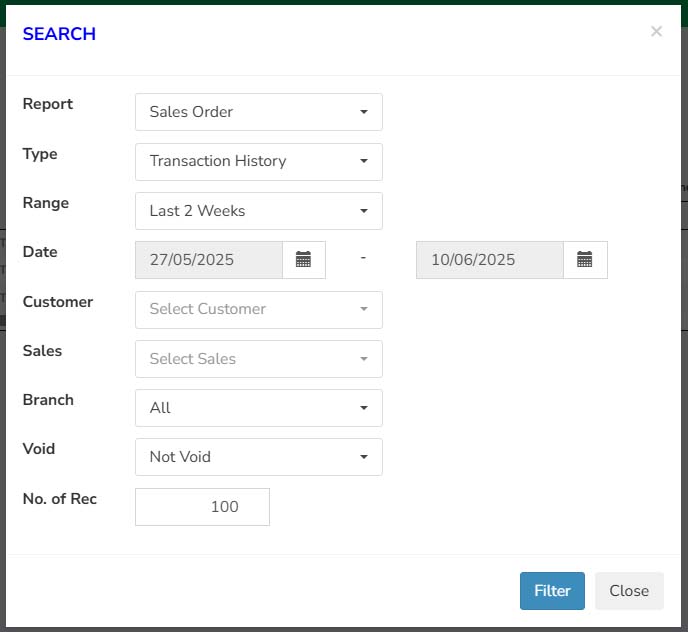
Task: Expand the Report dropdown showing Sales Order
Action: [259, 112]
